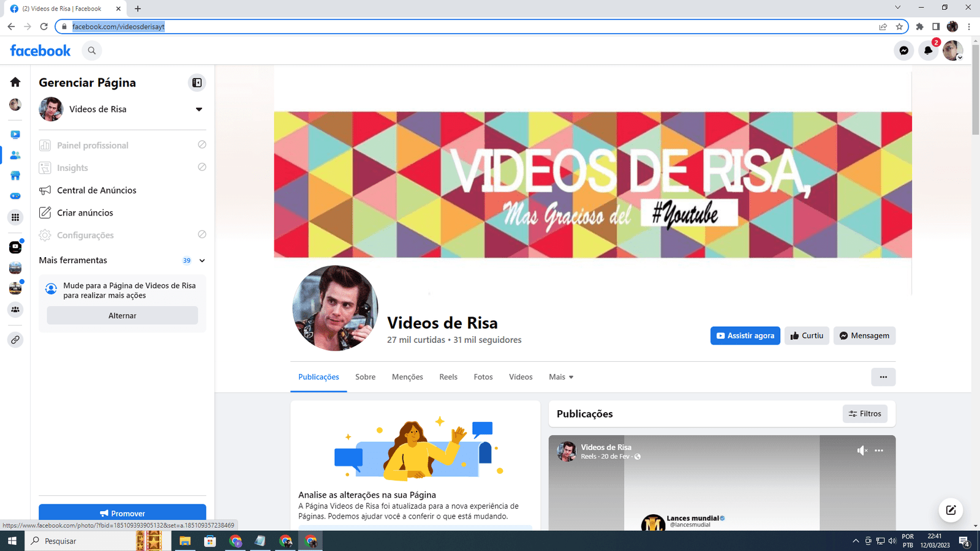The image size is (980, 551).
Task: Open the all-apps grid menu icon
Action: [x=15, y=217]
